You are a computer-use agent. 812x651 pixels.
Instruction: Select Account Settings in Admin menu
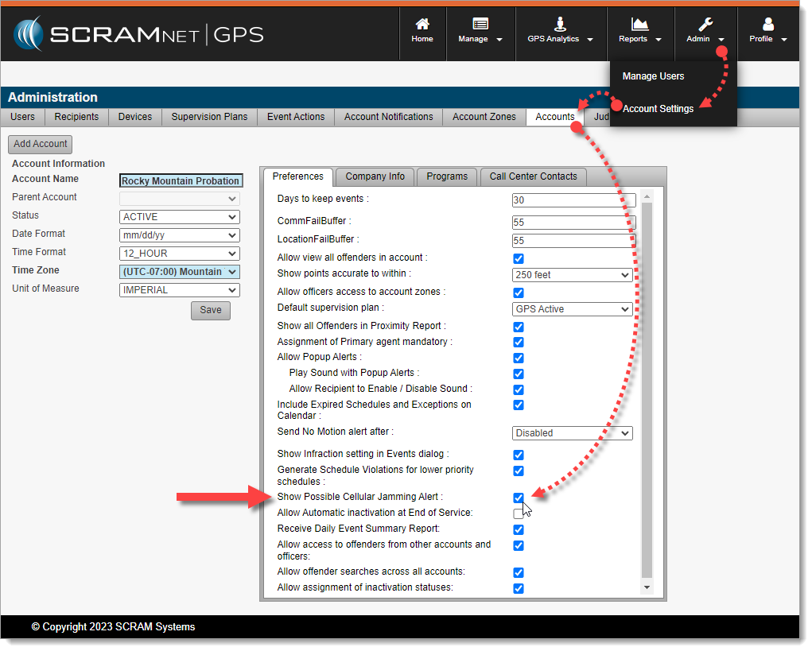tap(658, 109)
